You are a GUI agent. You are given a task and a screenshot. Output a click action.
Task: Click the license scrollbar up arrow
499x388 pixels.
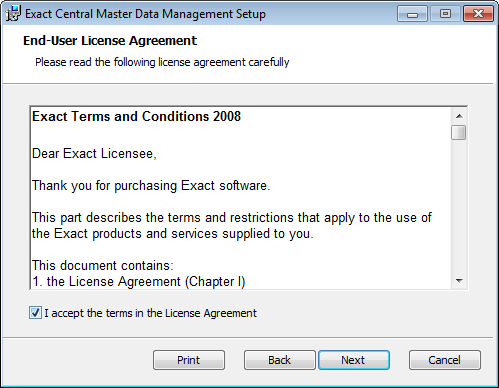click(459, 116)
